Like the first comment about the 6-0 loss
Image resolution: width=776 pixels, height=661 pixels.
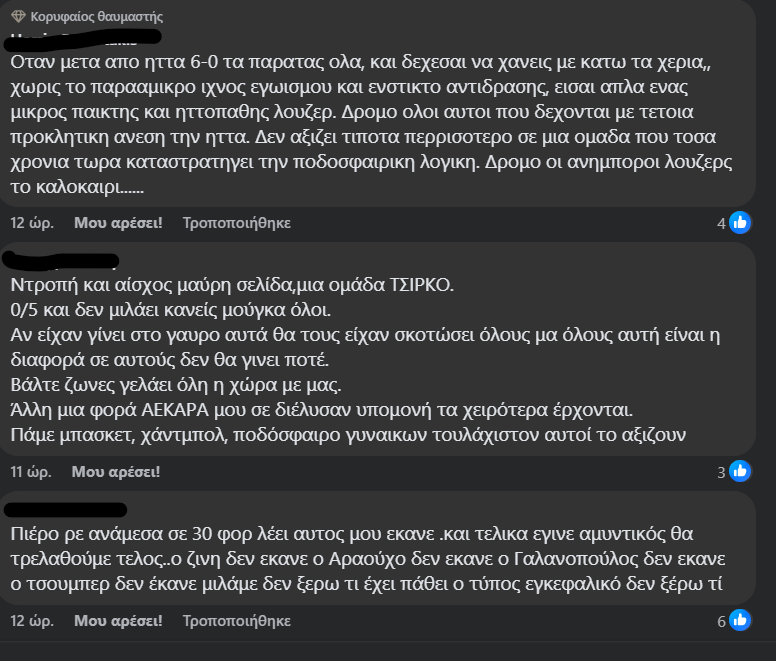[x=118, y=223]
